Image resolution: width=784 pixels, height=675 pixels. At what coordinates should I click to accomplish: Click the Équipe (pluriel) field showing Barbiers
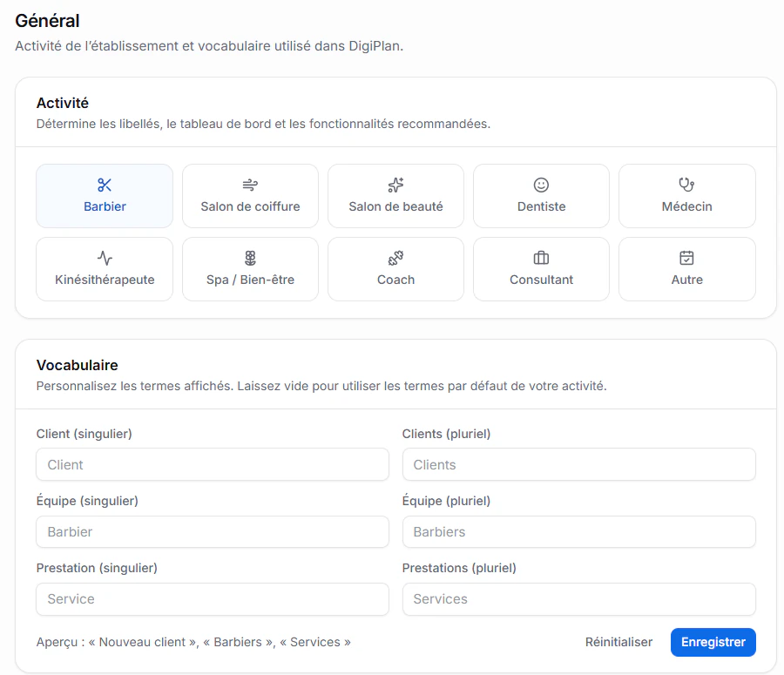[579, 531]
